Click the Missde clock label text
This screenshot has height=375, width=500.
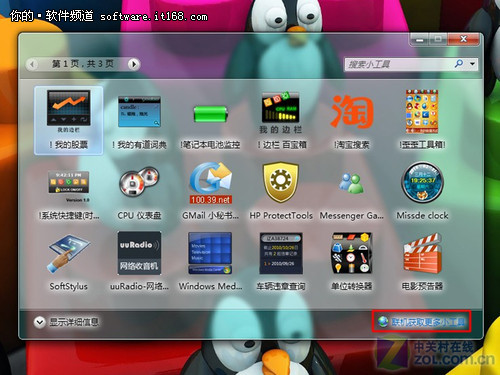coord(422,216)
